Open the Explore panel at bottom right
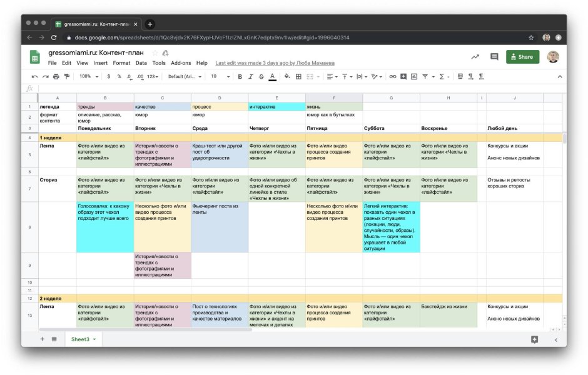 (x=535, y=339)
